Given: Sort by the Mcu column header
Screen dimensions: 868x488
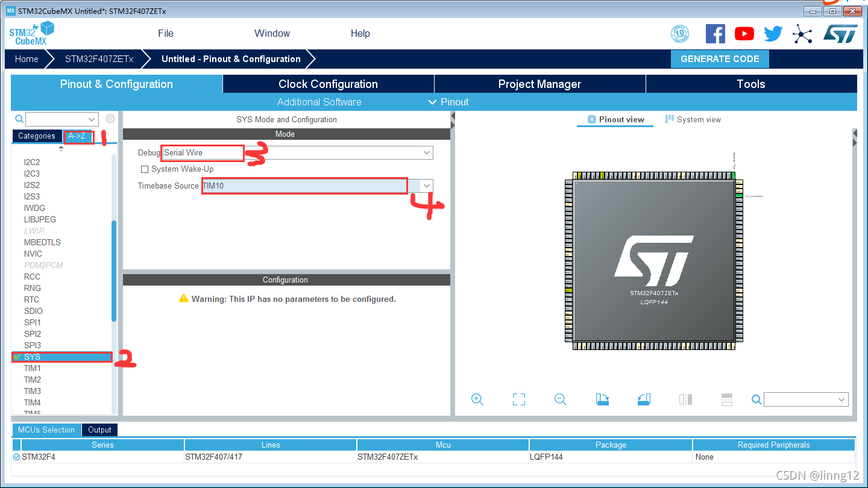Looking at the screenshot, I should (x=443, y=445).
